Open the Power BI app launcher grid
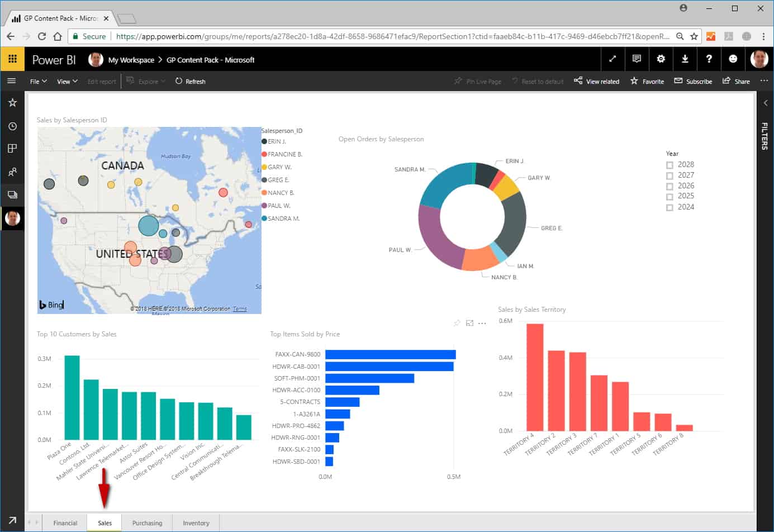The height and width of the screenshot is (532, 774). (x=12, y=59)
